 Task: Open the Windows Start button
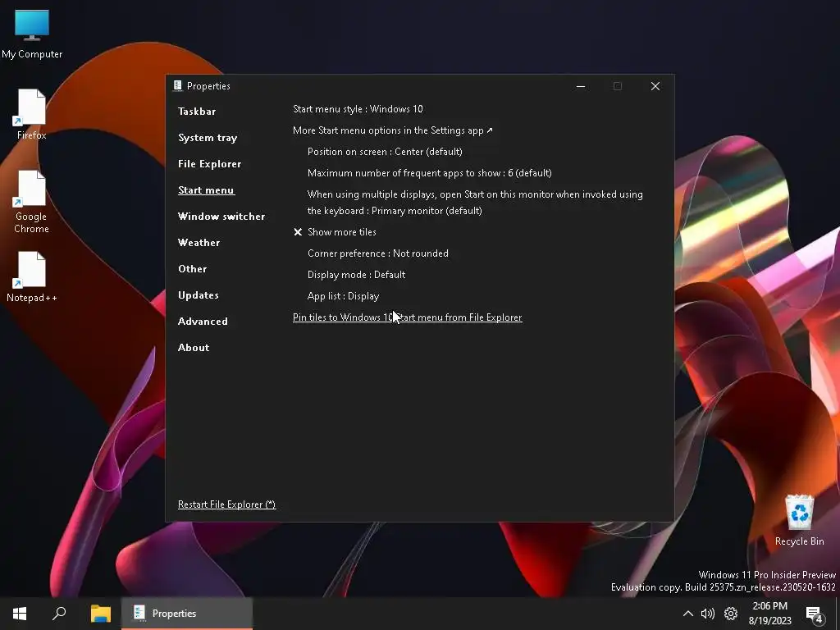20,614
